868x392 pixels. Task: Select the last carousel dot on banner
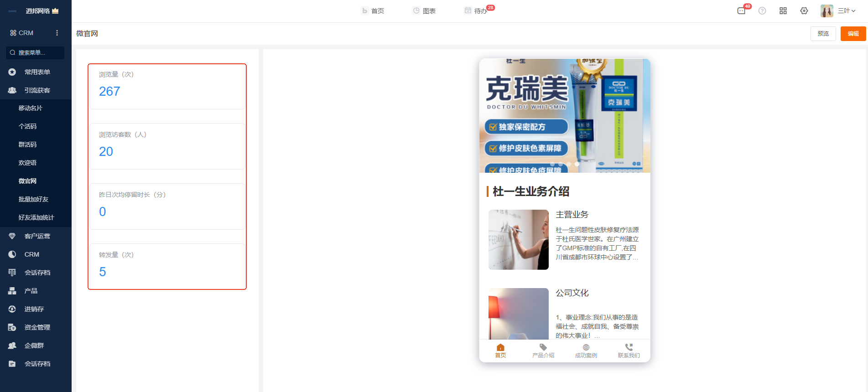point(577,164)
